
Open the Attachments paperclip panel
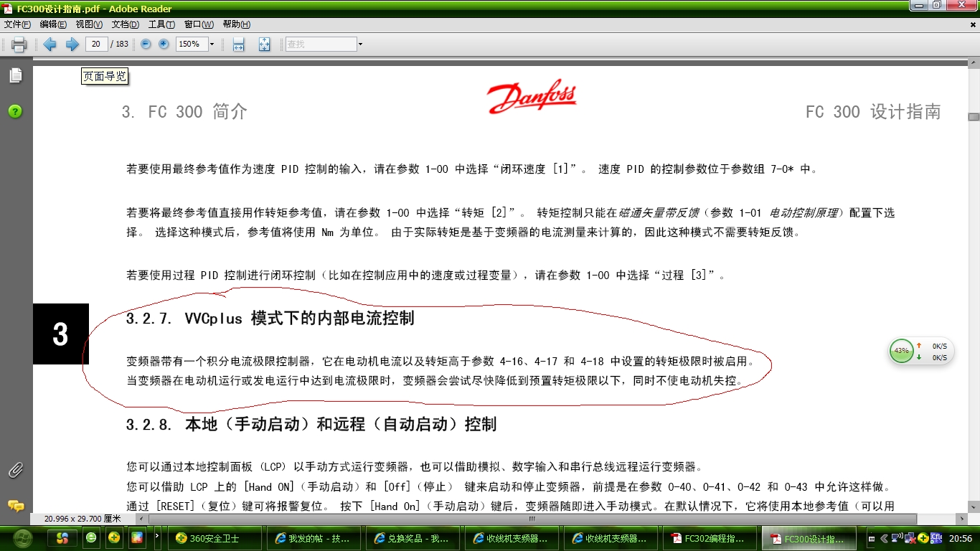point(15,471)
